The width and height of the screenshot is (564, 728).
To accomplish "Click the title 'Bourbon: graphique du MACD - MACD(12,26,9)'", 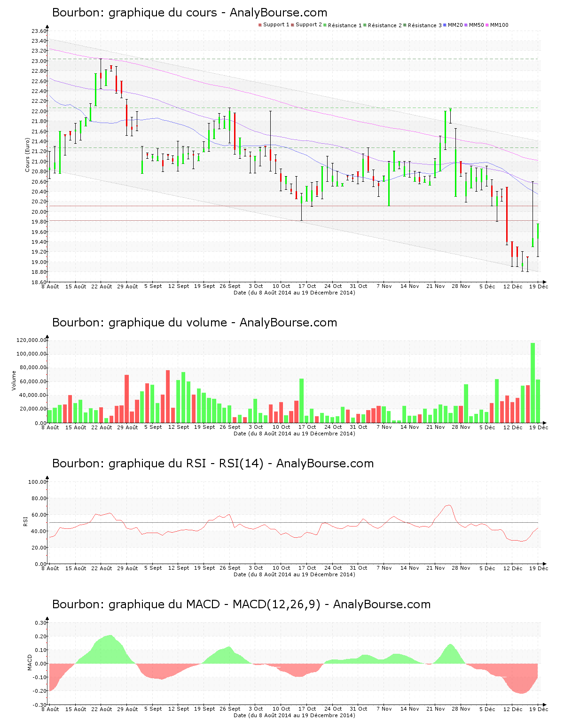I will coord(186,604).
